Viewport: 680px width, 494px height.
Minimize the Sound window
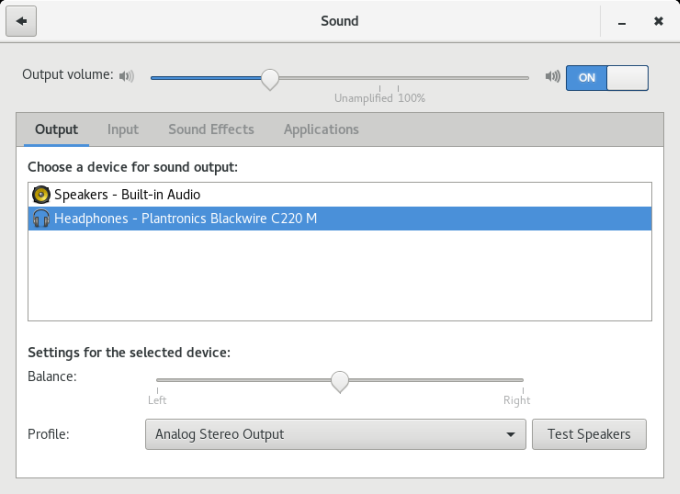(x=622, y=21)
